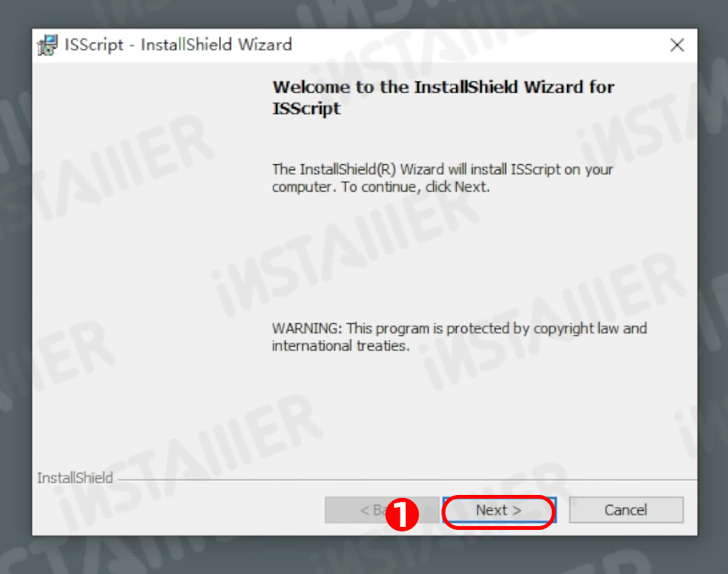Image resolution: width=728 pixels, height=574 pixels.
Task: Click the 'ISScript - InstallShield Wizard' title text
Action: pyautogui.click(x=179, y=45)
